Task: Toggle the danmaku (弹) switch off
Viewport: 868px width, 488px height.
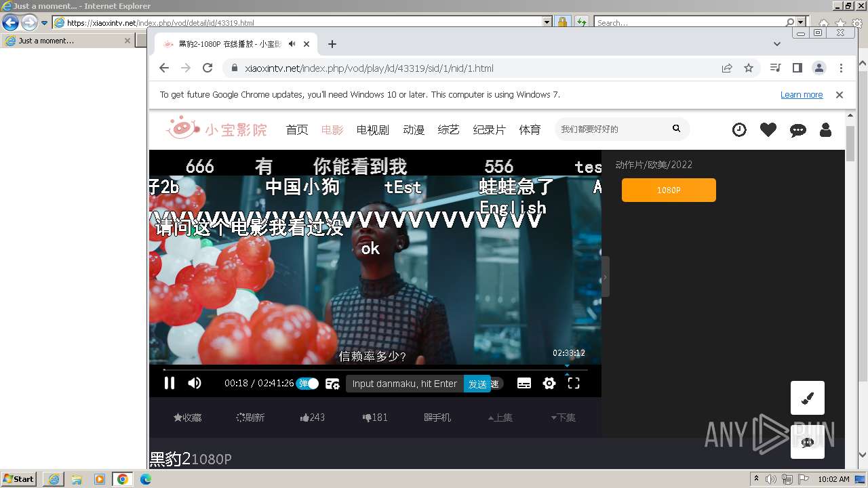Action: (x=307, y=384)
